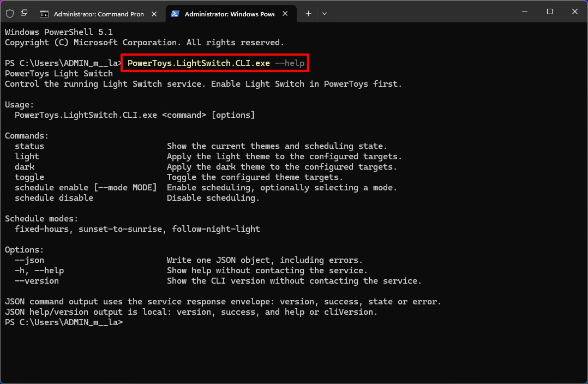
Task: Click 'Enable scheduling, optionally selecting a mode.'
Action: (x=282, y=188)
